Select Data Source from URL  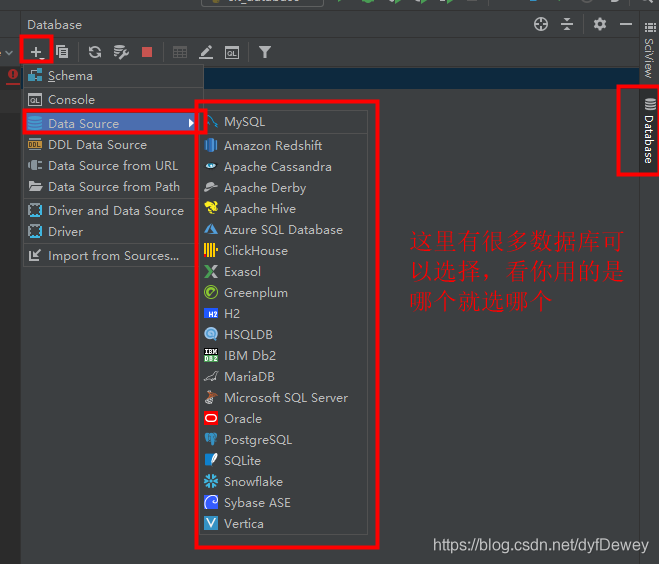111,166
